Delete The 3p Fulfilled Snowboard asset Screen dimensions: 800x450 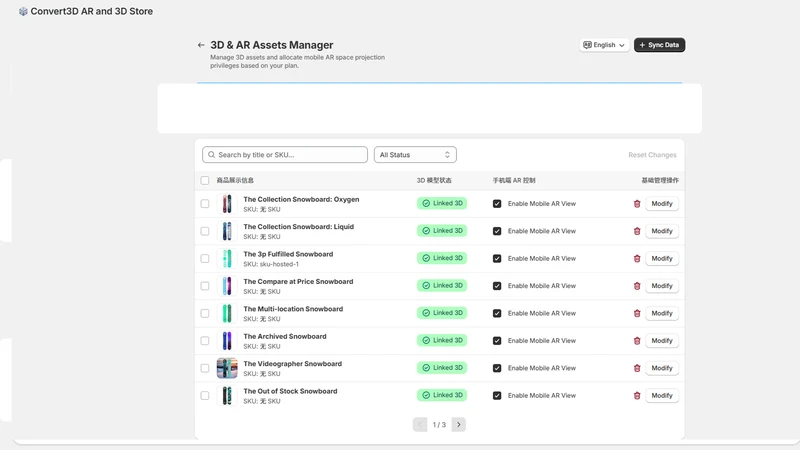[637, 259]
